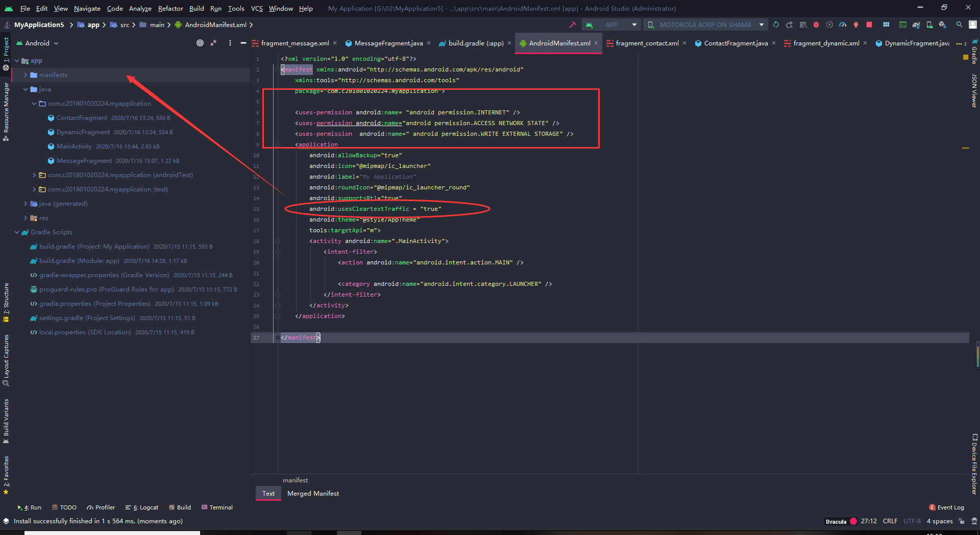
Task: Click the user account avatar icon
Action: [x=973, y=25]
